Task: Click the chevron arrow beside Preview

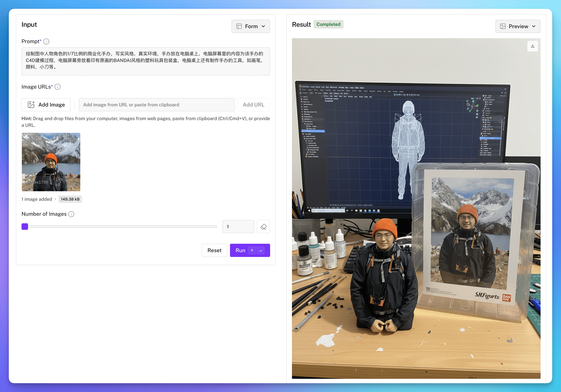Action: tap(534, 26)
